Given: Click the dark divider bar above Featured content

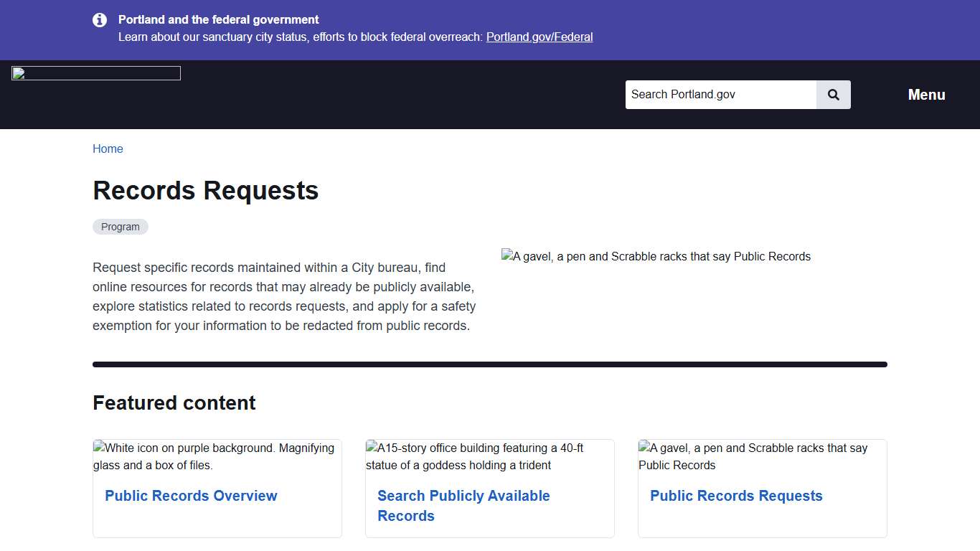Looking at the screenshot, I should (489, 364).
